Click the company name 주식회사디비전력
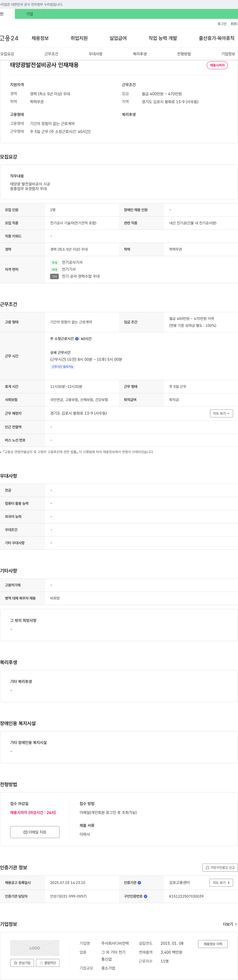 pos(115,944)
